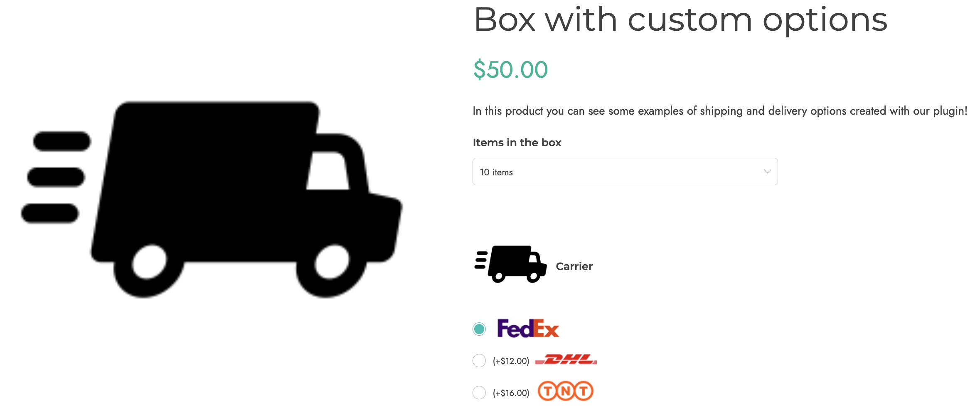The image size is (980, 413).
Task: Click the cab window of the large truck
Action: (x=328, y=171)
